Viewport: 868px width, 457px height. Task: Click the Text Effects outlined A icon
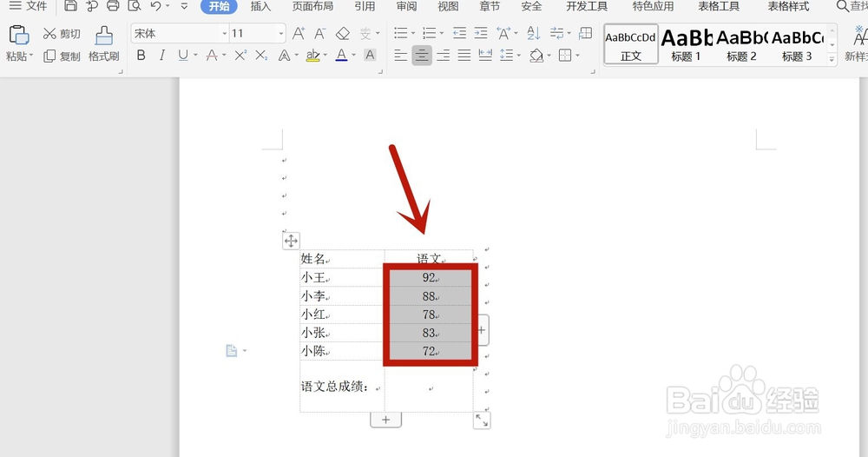coord(284,55)
